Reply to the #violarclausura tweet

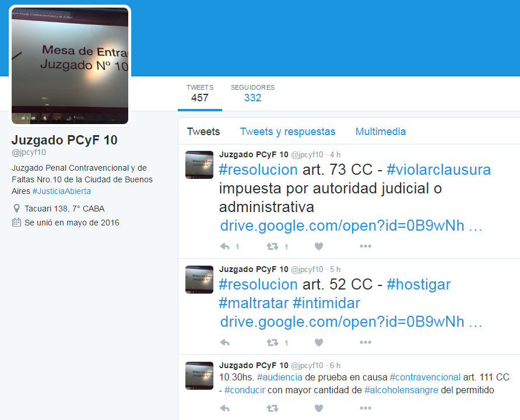(225, 246)
